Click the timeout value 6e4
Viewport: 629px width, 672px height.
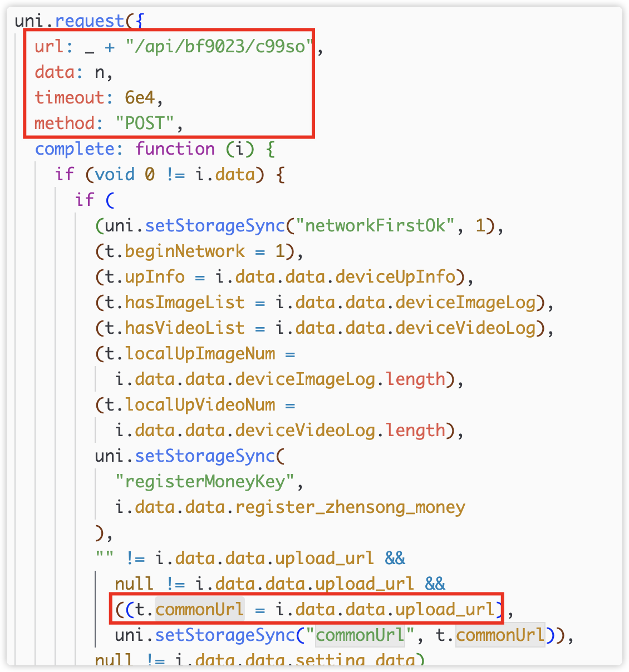point(140,97)
